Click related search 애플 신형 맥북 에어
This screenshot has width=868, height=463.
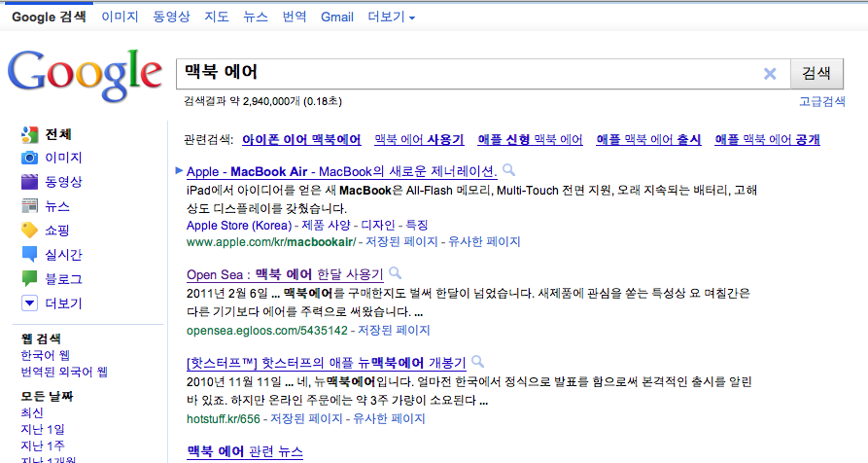pyautogui.click(x=531, y=139)
